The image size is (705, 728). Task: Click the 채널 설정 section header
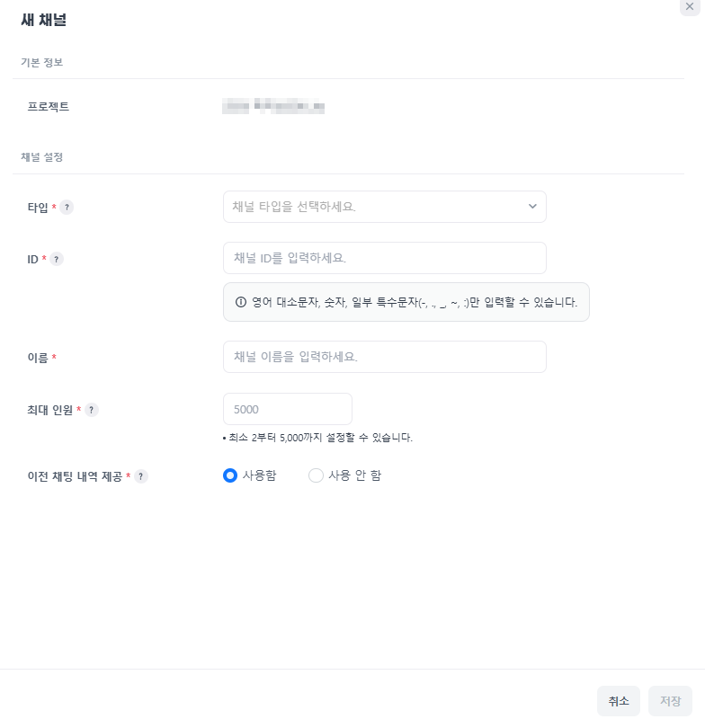coord(41,157)
